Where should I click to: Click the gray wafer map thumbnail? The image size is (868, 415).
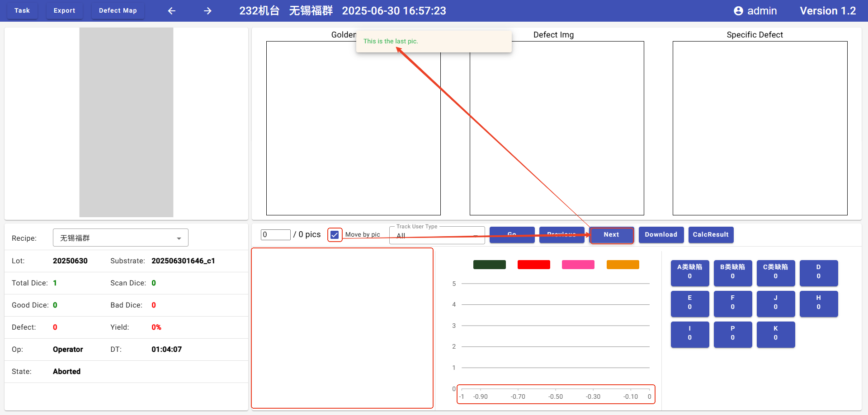pyautogui.click(x=126, y=122)
